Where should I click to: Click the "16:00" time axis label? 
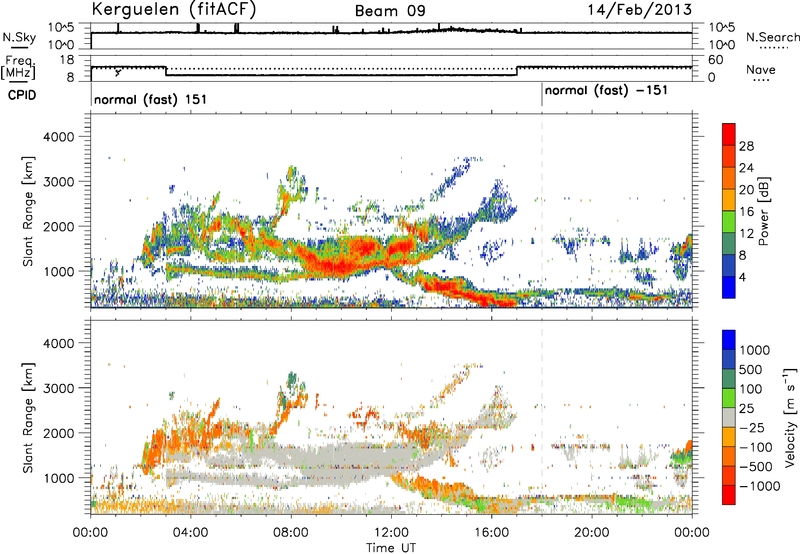pyautogui.click(x=491, y=533)
